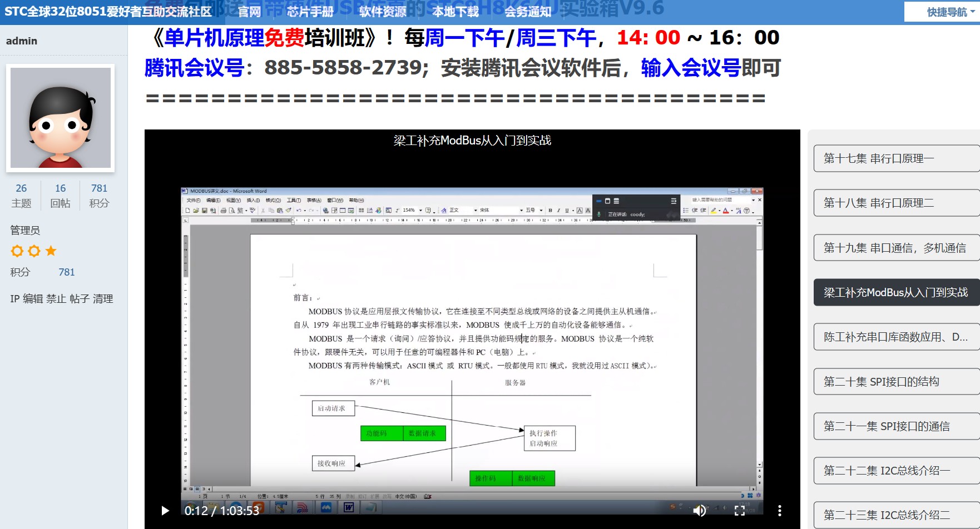Select episode 第二十三集 I2C总线介绍二

tap(897, 515)
